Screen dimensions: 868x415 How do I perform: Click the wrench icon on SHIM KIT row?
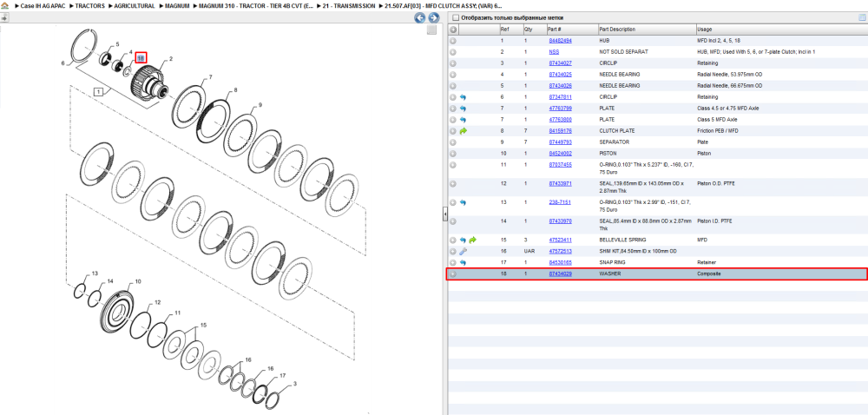pyautogui.click(x=463, y=251)
